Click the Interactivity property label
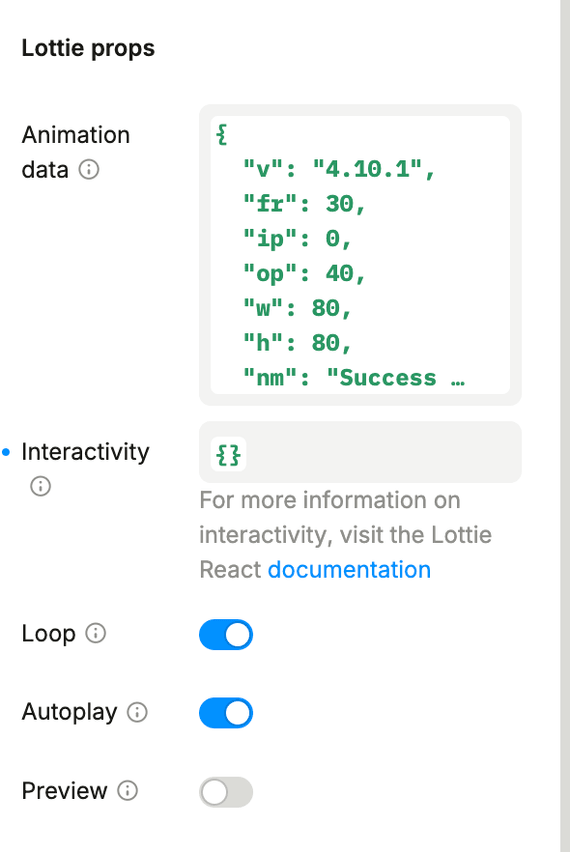 coord(85,452)
